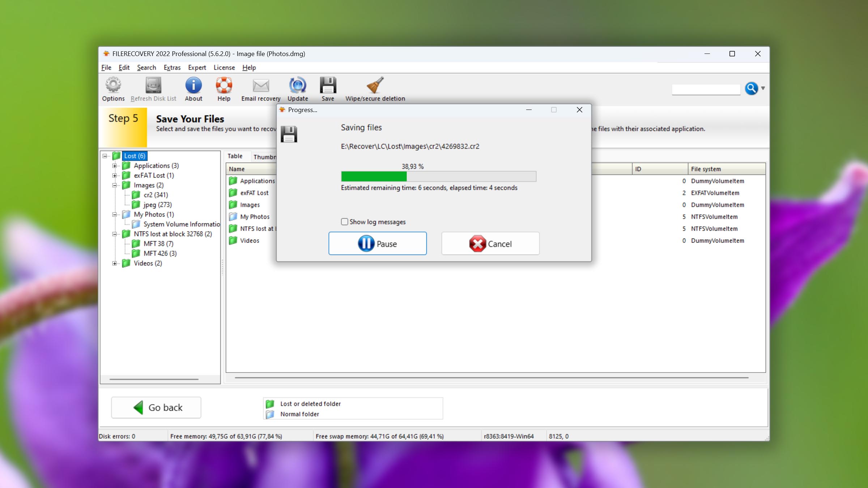This screenshot has width=868, height=488.
Task: Open the File menu
Action: click(x=106, y=68)
